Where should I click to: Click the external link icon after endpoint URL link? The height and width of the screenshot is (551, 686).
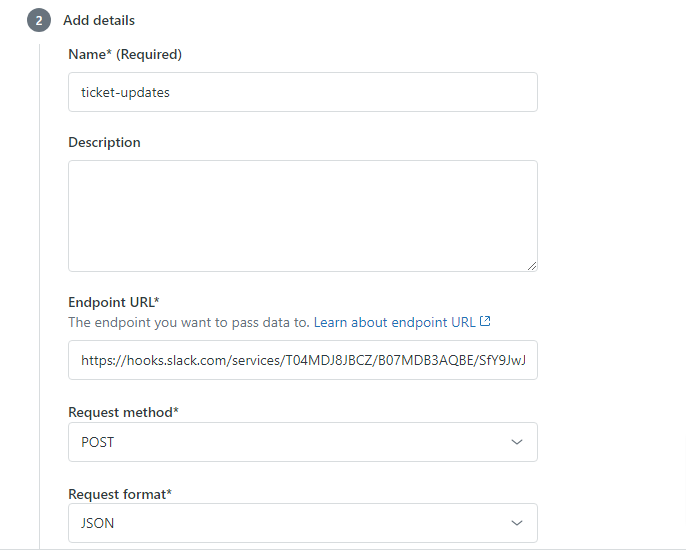485,321
